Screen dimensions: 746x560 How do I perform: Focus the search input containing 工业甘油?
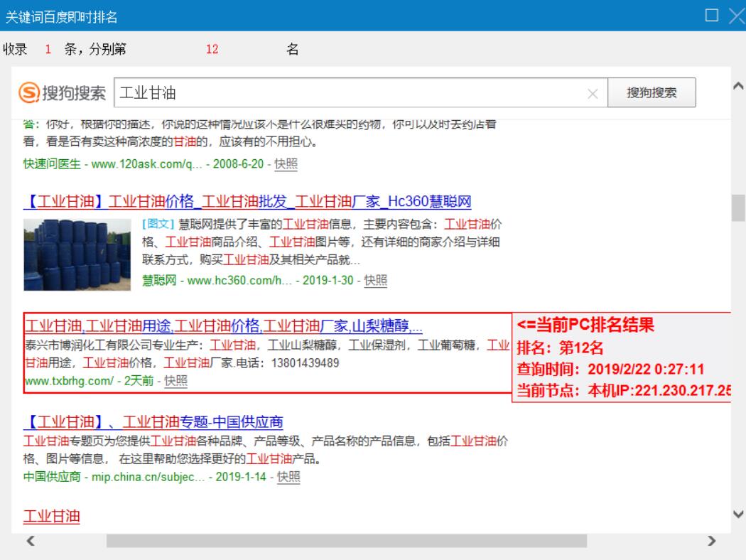(361, 92)
